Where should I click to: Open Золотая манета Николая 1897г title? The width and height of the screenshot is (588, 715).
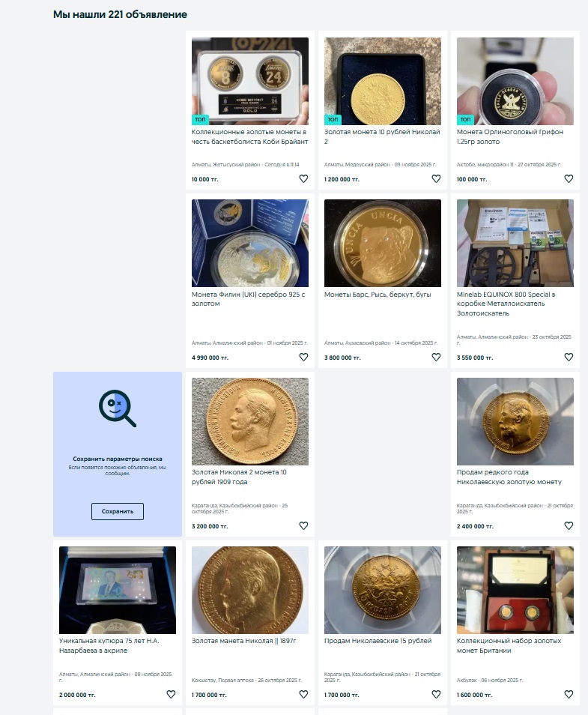pos(244,641)
